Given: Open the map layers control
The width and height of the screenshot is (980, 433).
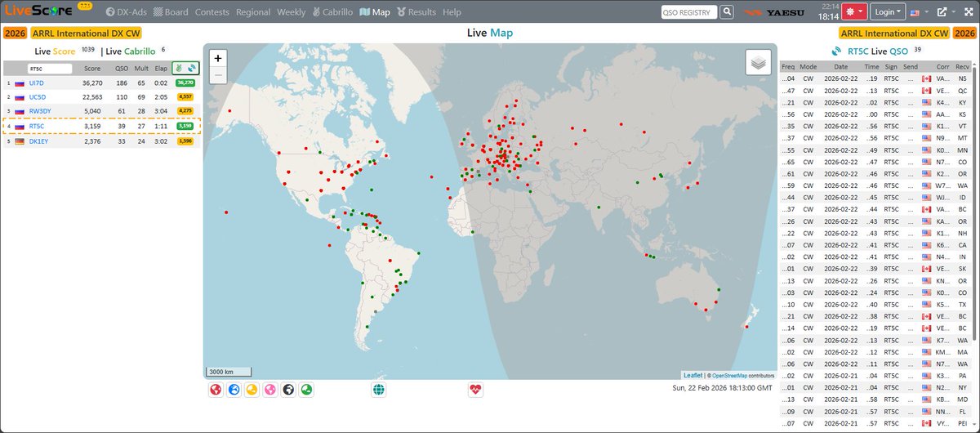Looking at the screenshot, I should [x=759, y=63].
